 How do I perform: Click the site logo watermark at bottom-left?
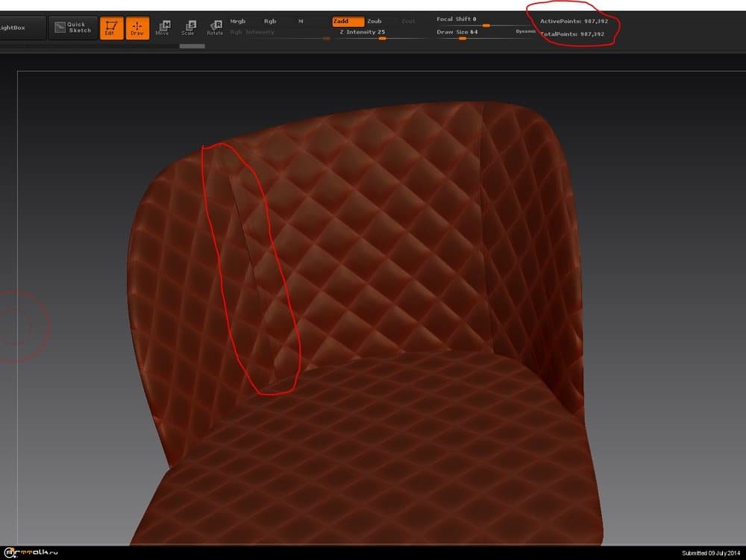30,553
